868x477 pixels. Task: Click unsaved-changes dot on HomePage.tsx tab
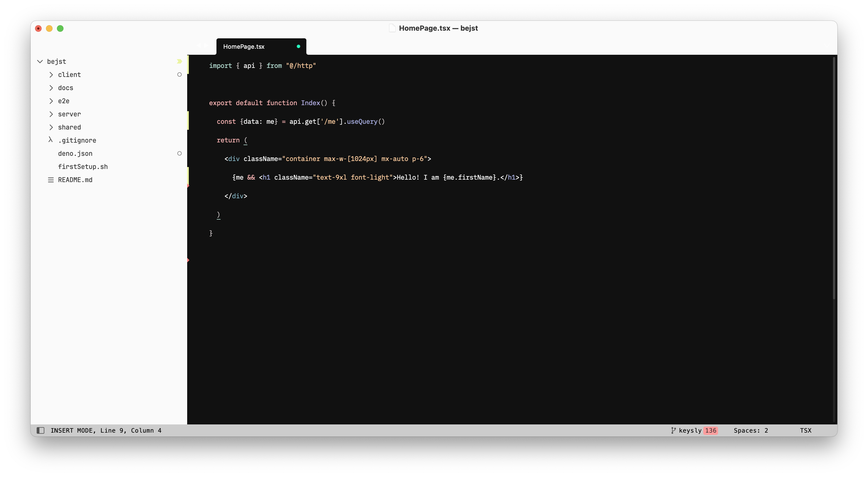click(298, 47)
